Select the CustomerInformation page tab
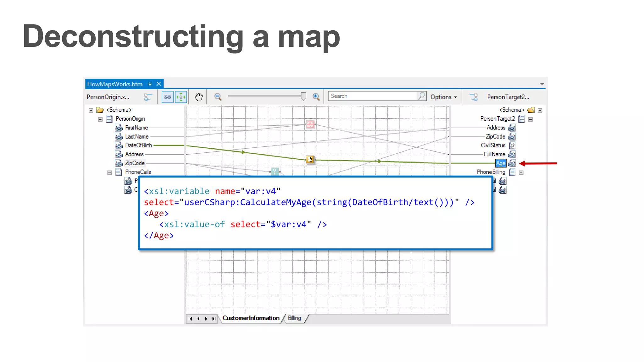 point(251,318)
